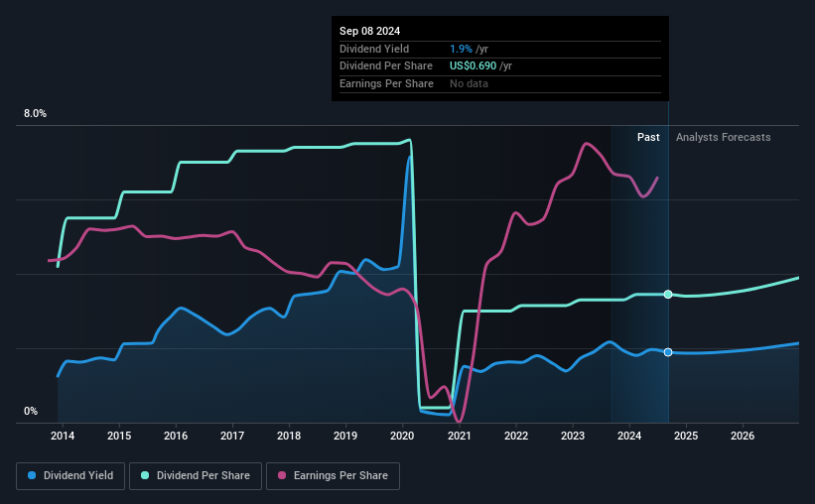815x504 pixels.
Task: Click the 2014 x-axis label
Action: 63,436
